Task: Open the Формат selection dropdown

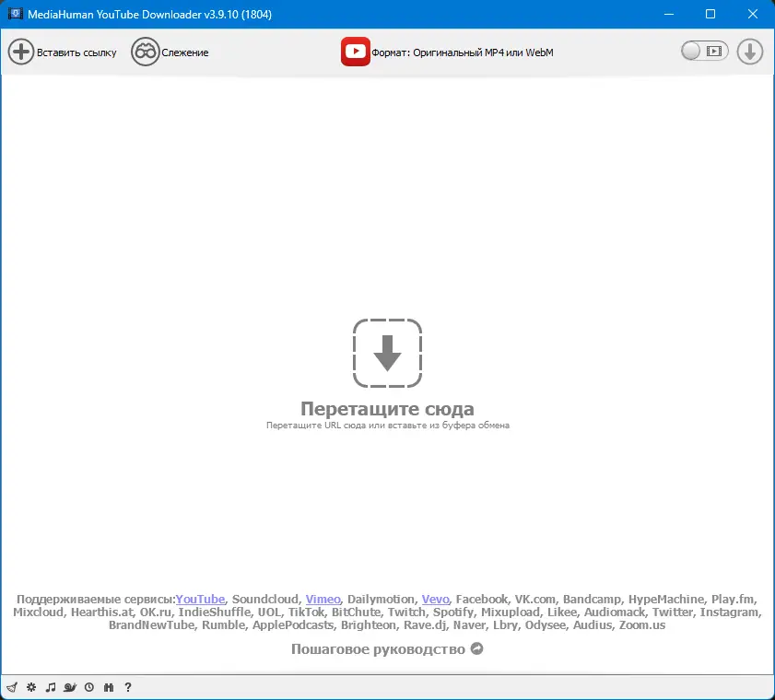Action: point(461,52)
